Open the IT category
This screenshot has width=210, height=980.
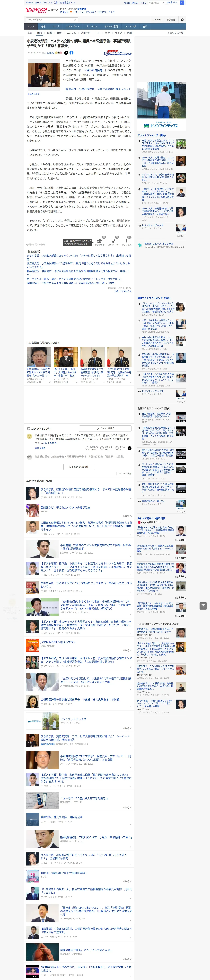coord(98,33)
